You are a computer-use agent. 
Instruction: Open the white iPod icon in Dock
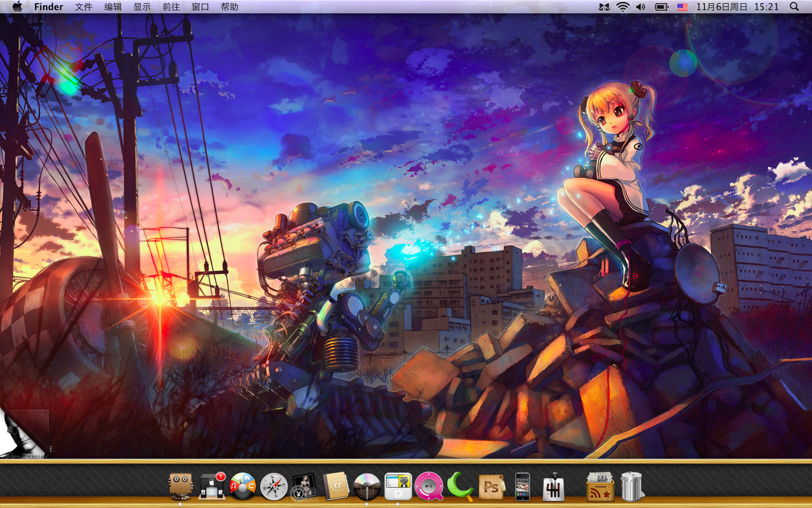coord(398,486)
